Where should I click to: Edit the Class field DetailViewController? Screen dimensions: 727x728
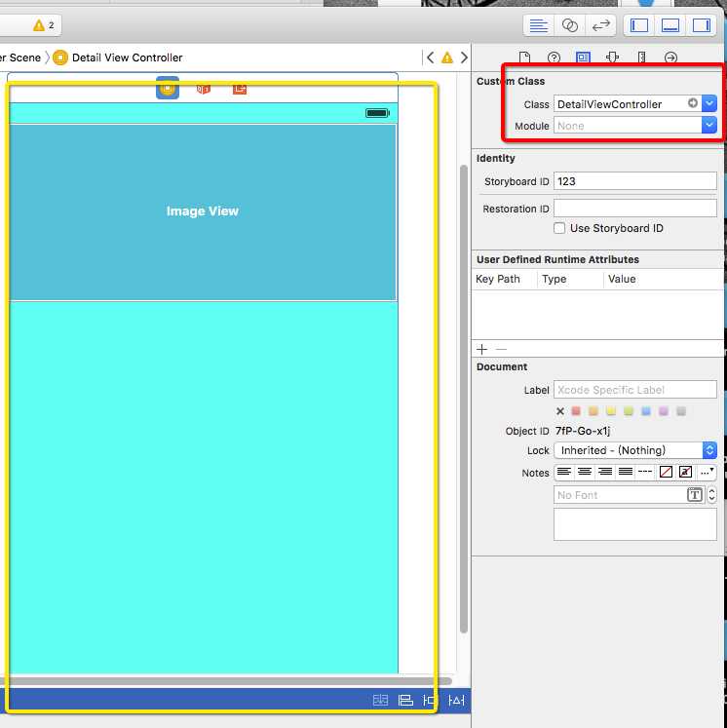621,104
